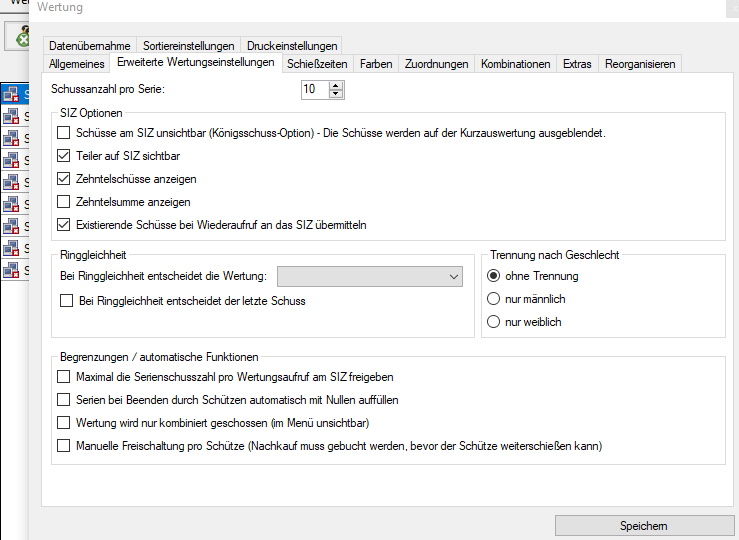Image resolution: width=739 pixels, height=540 pixels.
Task: Increase Schussanzahl pro Serie with the up arrow
Action: point(336,85)
